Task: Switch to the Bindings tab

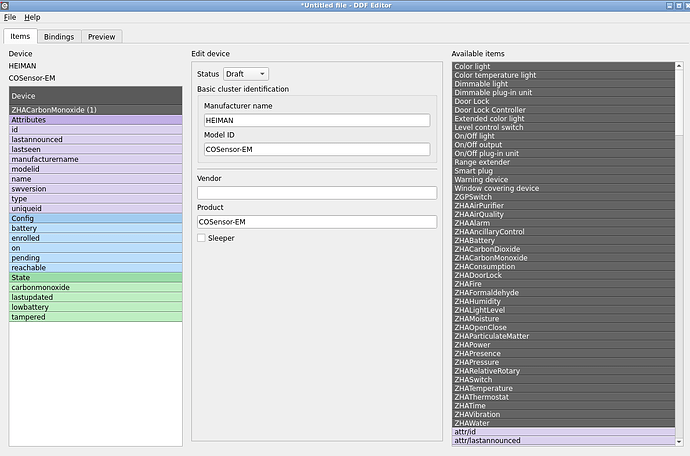Action: click(59, 37)
